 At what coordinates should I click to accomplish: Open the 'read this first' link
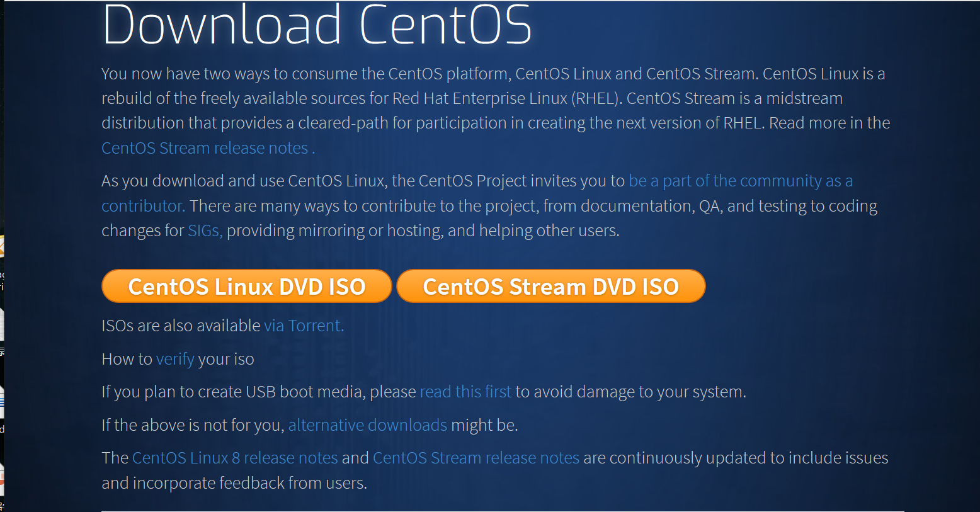tap(465, 392)
